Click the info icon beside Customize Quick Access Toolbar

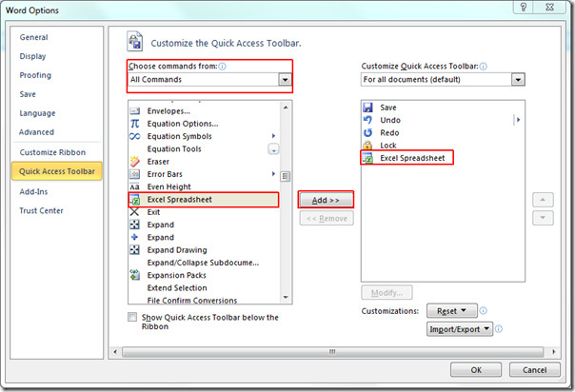(484, 67)
